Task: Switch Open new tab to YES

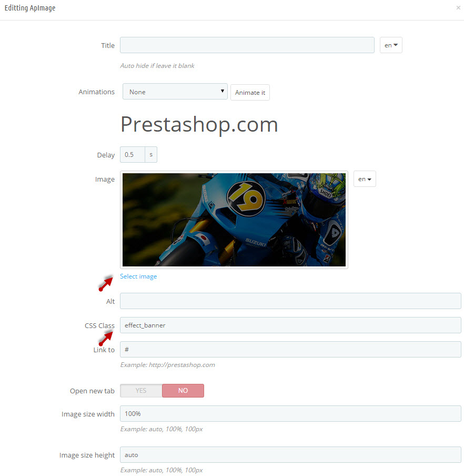Action: coord(141,390)
